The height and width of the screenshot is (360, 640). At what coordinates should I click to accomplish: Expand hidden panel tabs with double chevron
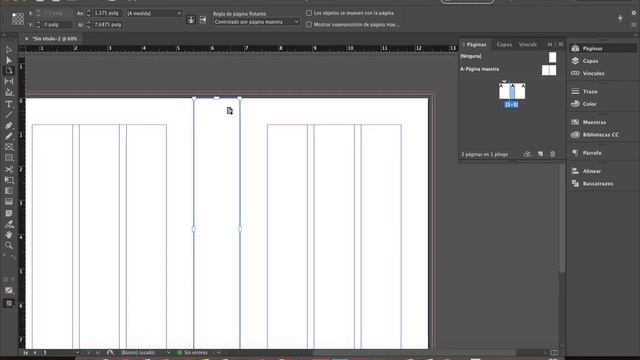pos(550,44)
